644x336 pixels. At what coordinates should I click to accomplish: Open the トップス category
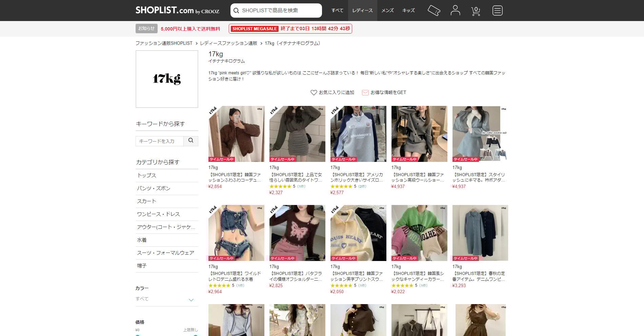(147, 175)
